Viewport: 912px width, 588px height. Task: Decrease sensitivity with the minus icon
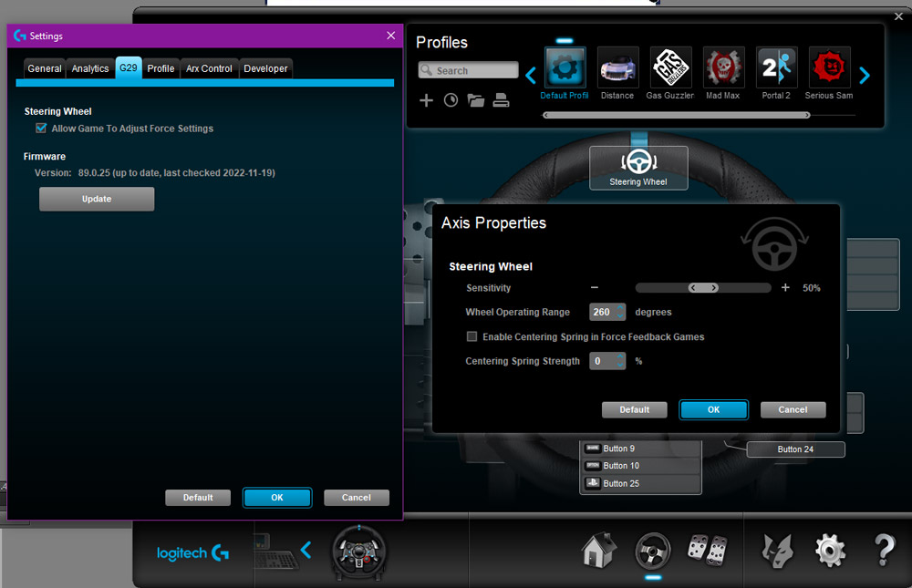tap(595, 287)
